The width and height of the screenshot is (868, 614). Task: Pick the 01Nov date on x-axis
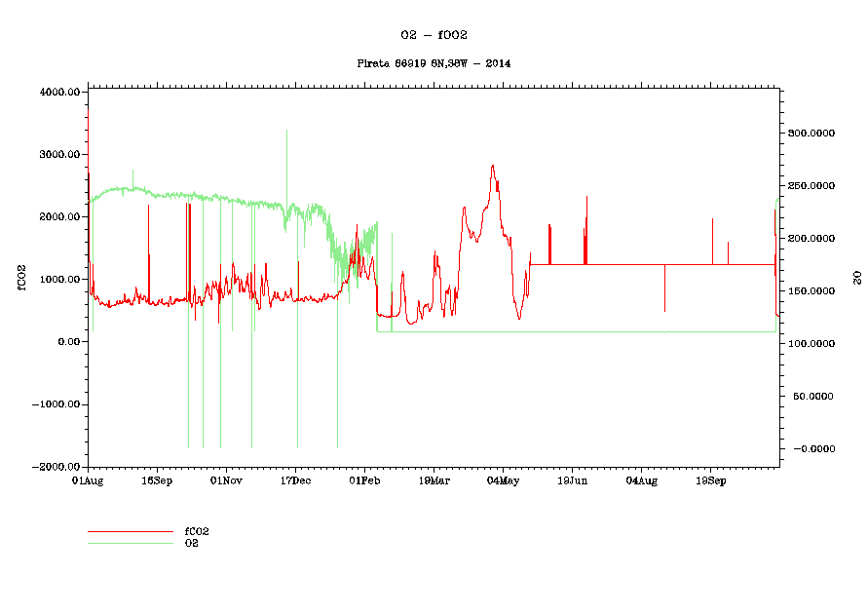pyautogui.click(x=226, y=480)
